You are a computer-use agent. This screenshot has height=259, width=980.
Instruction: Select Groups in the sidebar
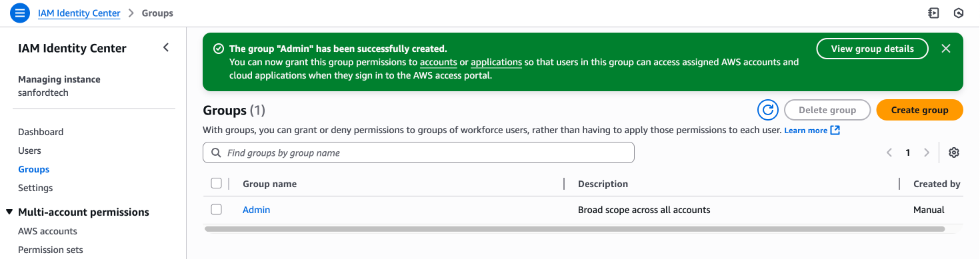point(34,169)
